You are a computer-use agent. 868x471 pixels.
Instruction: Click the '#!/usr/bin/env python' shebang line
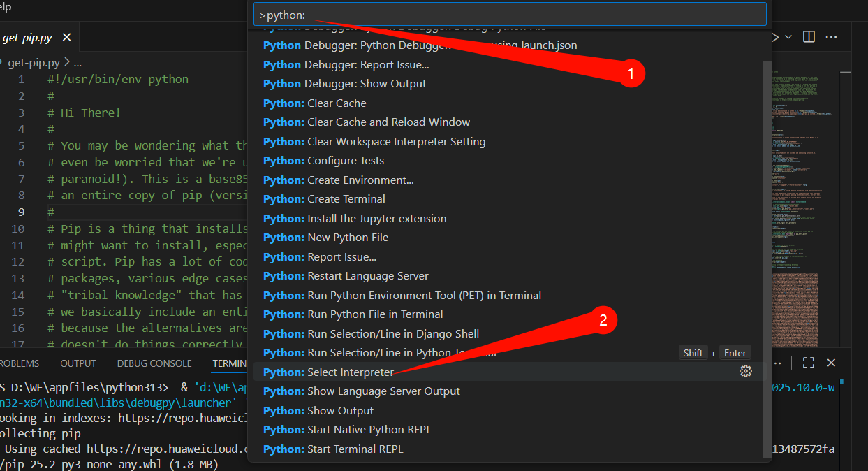click(118, 79)
